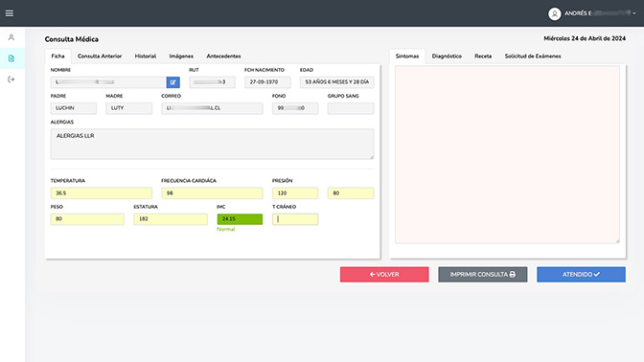Click the green 'Normal' IMC status text
The height and width of the screenshot is (362, 644).
tap(226, 230)
